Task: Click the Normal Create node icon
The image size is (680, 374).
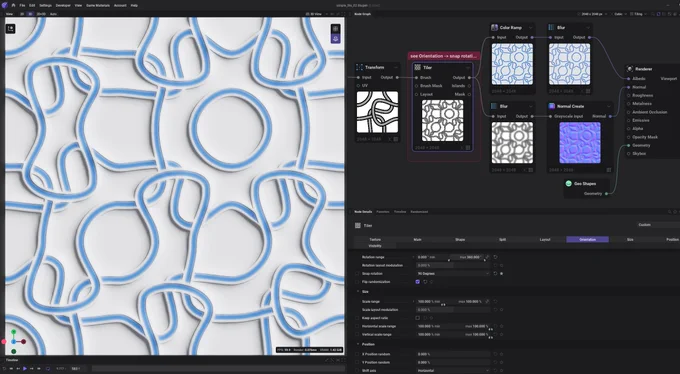Action: [x=552, y=106]
